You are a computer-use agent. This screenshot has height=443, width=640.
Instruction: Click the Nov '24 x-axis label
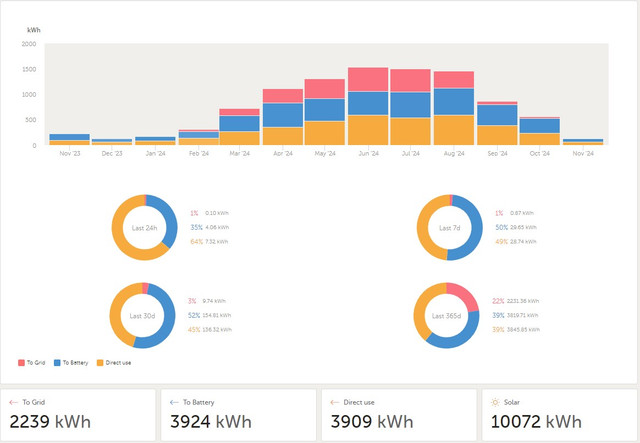583,154
